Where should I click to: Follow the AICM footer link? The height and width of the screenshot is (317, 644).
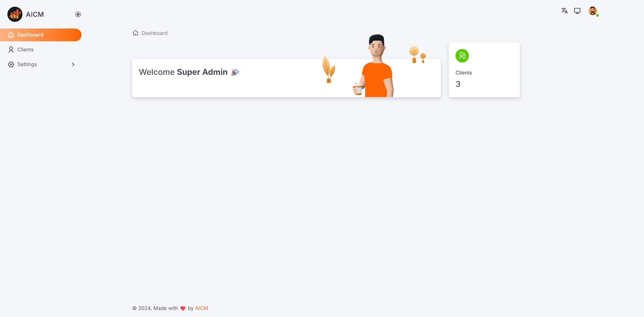click(202, 308)
